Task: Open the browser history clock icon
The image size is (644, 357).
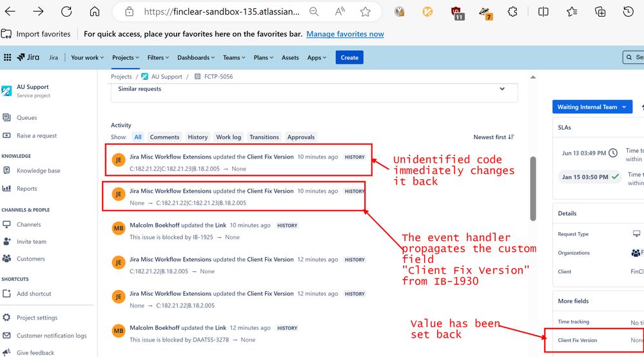Action: [628, 12]
